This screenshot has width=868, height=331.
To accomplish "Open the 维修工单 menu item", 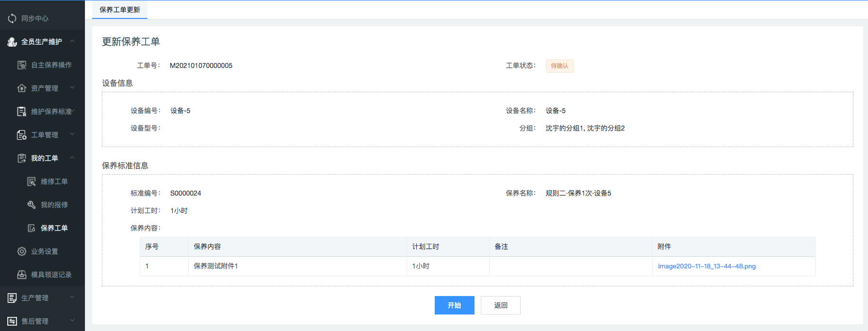I will 54,182.
